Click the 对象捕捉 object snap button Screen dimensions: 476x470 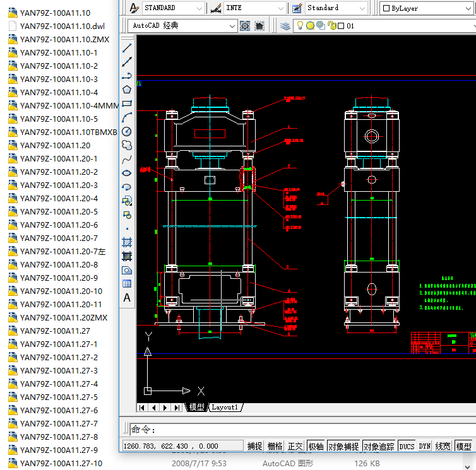click(x=345, y=446)
